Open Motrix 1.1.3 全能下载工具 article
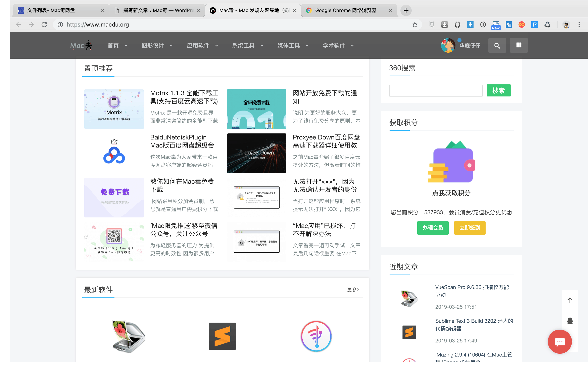588x373 pixels. [x=184, y=97]
